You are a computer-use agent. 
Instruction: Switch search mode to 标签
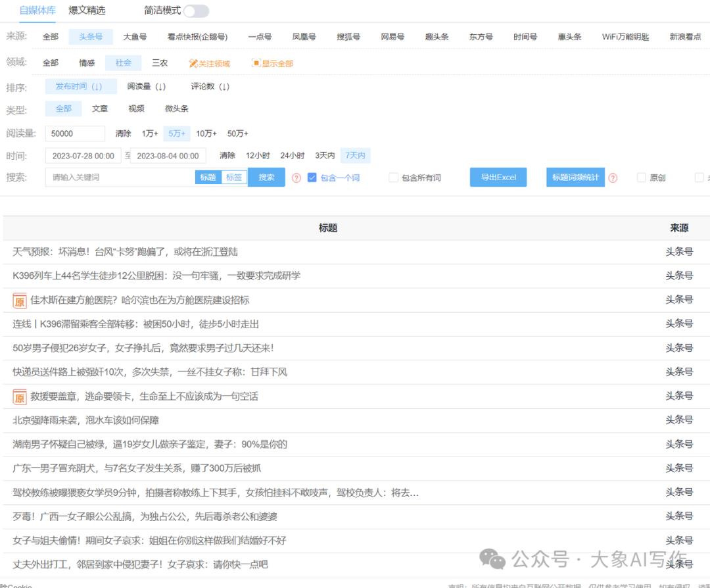pyautogui.click(x=234, y=177)
